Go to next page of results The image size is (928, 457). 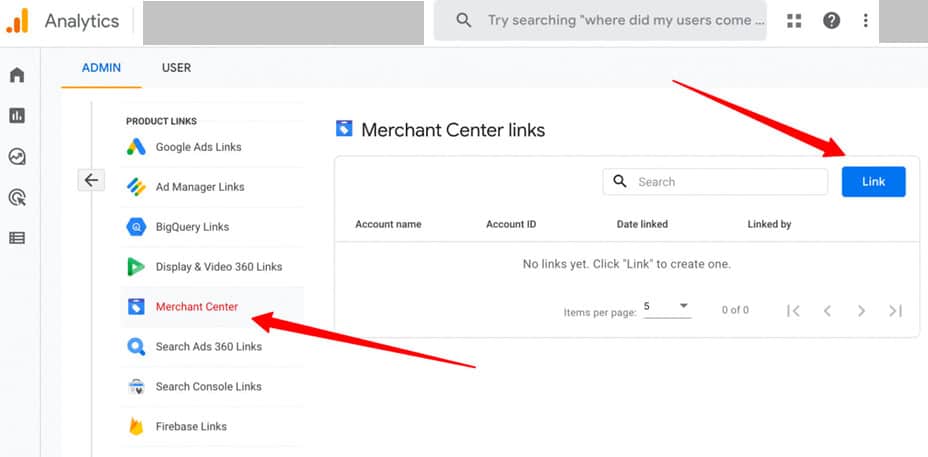coord(862,310)
